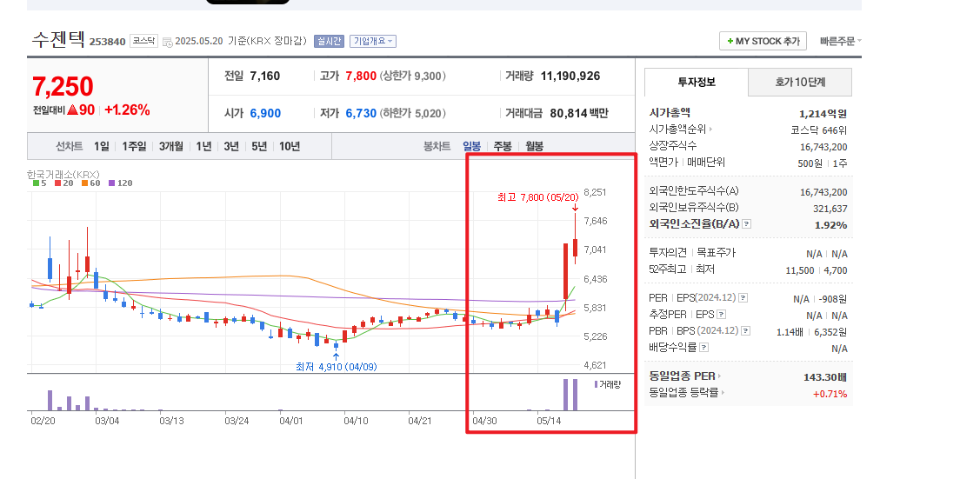Select the 1주일 line chart

[x=134, y=147]
